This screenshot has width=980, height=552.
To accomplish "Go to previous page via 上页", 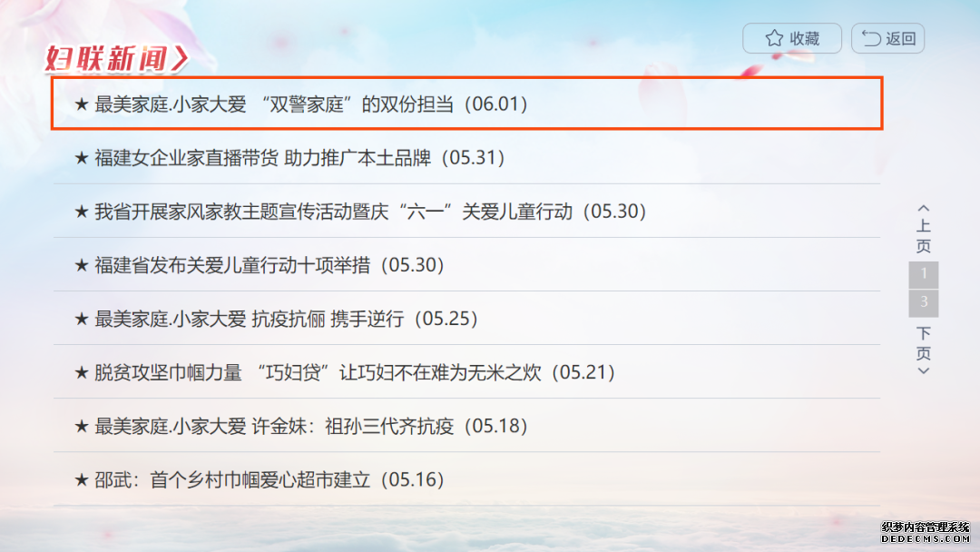I will [x=924, y=236].
